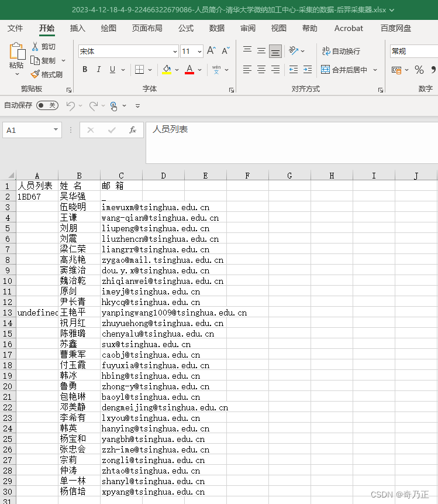Set top vertical alignment
438x504 pixels.
[x=247, y=50]
